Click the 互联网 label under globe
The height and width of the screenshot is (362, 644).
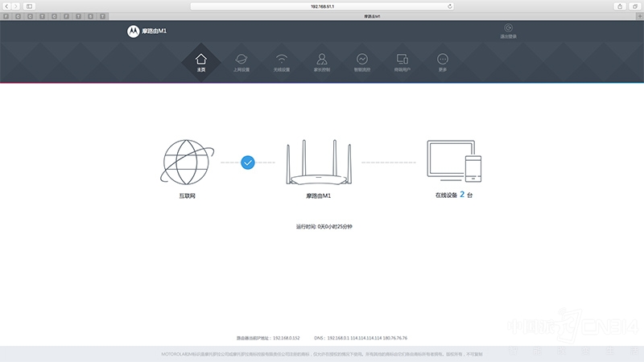(x=188, y=195)
